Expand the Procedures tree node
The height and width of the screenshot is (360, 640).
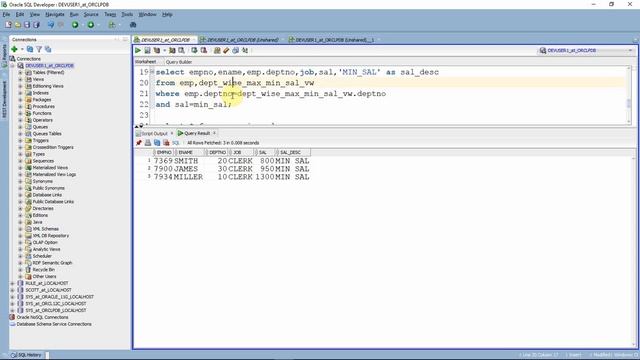pyautogui.click(x=20, y=107)
